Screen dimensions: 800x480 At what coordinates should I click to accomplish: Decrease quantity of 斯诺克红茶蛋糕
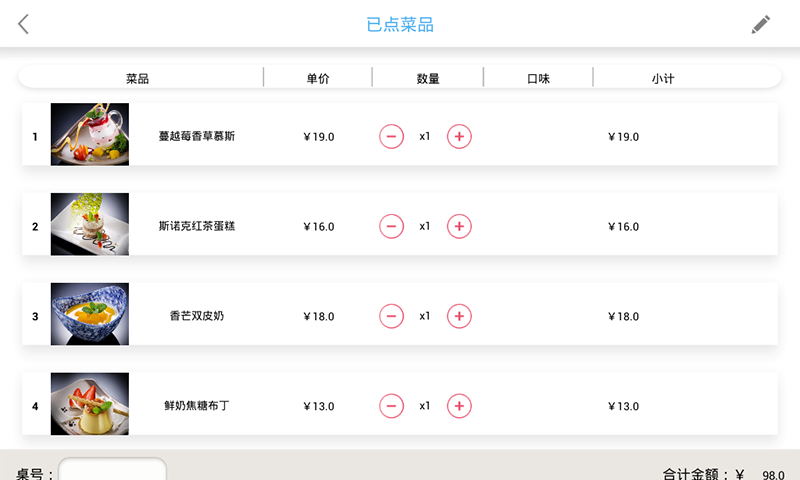pyautogui.click(x=391, y=226)
